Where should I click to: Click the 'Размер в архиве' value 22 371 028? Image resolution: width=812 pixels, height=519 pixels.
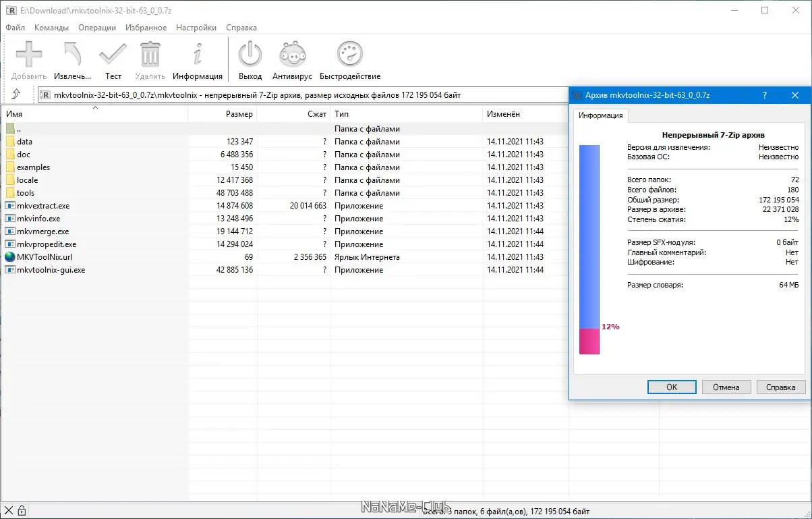point(781,210)
